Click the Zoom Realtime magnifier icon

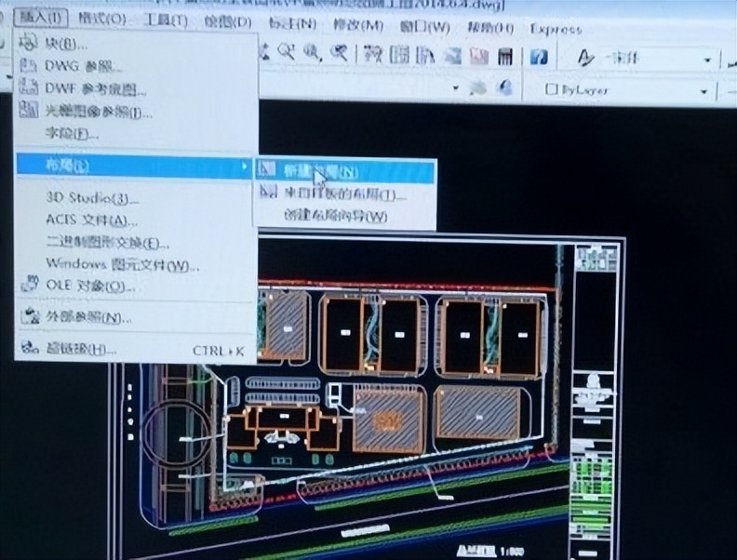(287, 51)
